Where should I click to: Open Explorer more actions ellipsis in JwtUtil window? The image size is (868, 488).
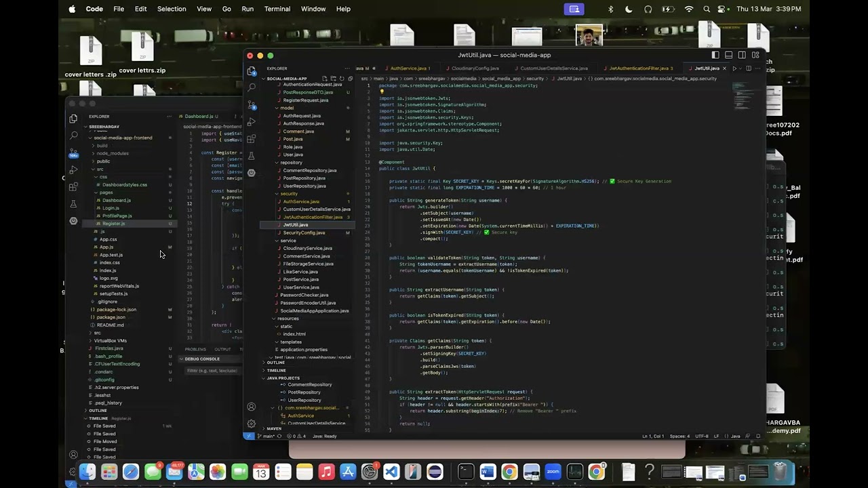pyautogui.click(x=348, y=68)
